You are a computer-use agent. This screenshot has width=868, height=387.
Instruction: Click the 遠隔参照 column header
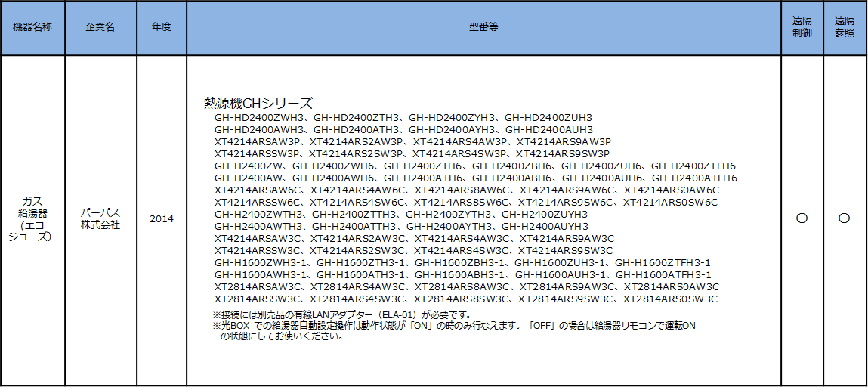[x=844, y=28]
